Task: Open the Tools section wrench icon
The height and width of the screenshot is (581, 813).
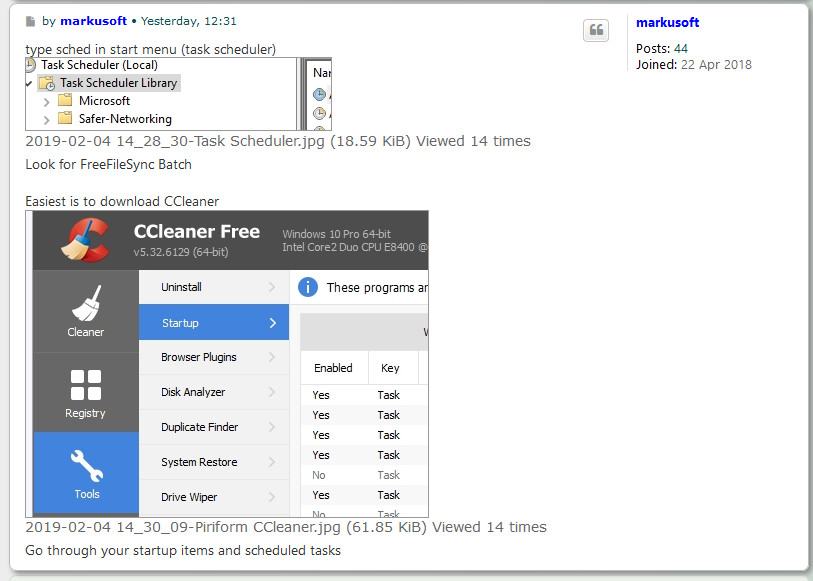Action: [87, 466]
